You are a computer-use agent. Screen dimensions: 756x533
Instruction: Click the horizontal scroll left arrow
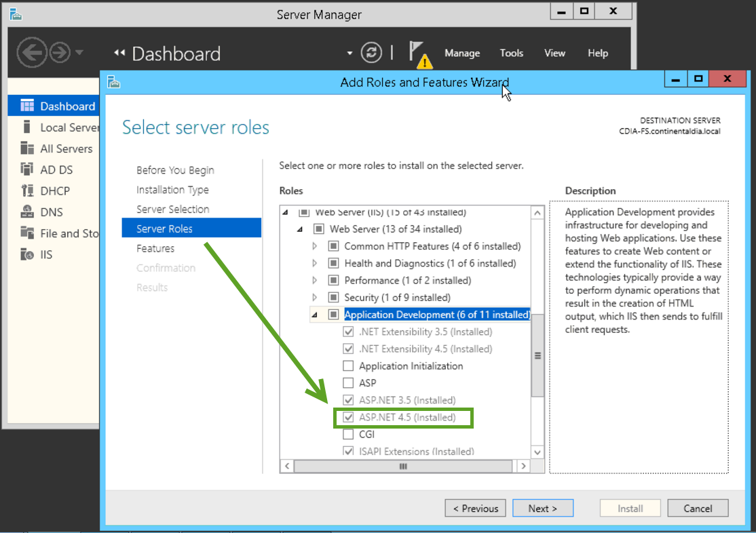tap(287, 466)
